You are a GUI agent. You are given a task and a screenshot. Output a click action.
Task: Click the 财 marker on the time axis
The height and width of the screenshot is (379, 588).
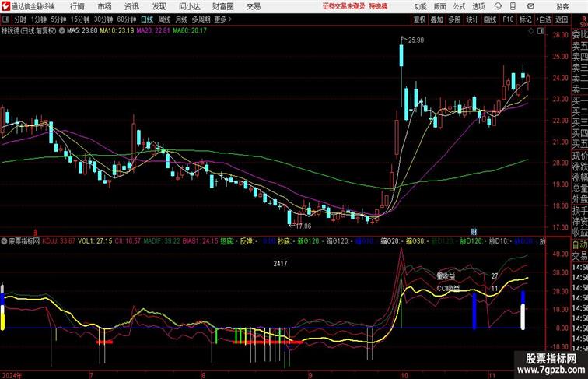pyautogui.click(x=474, y=232)
